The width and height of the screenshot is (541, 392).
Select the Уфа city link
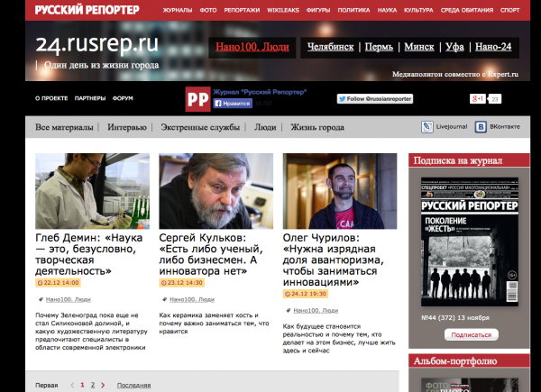[x=454, y=47]
